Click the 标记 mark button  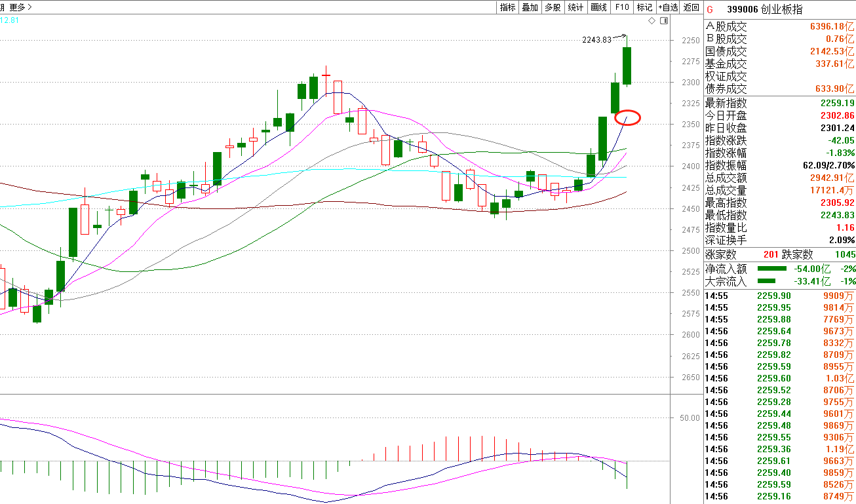(644, 7)
